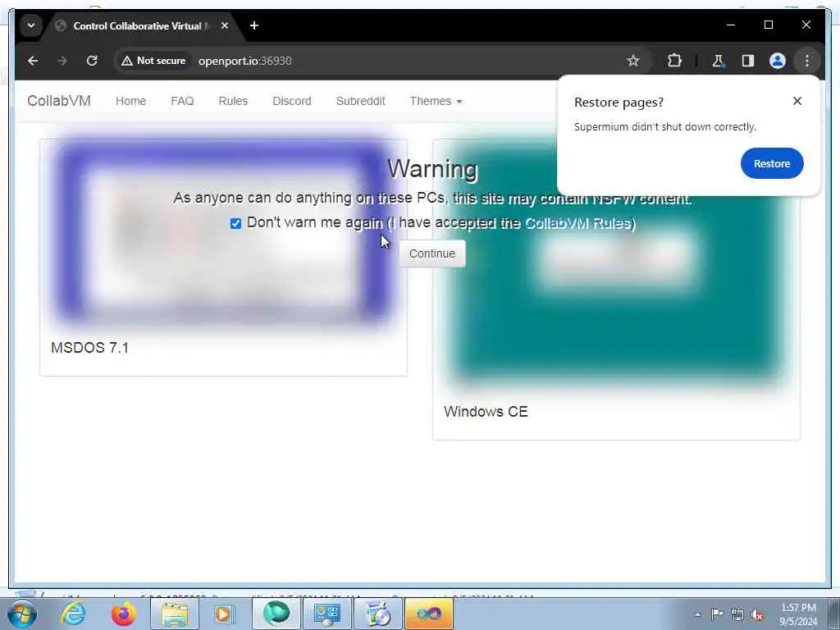Click the Continue button
This screenshot has width=840, height=630.
(432, 253)
